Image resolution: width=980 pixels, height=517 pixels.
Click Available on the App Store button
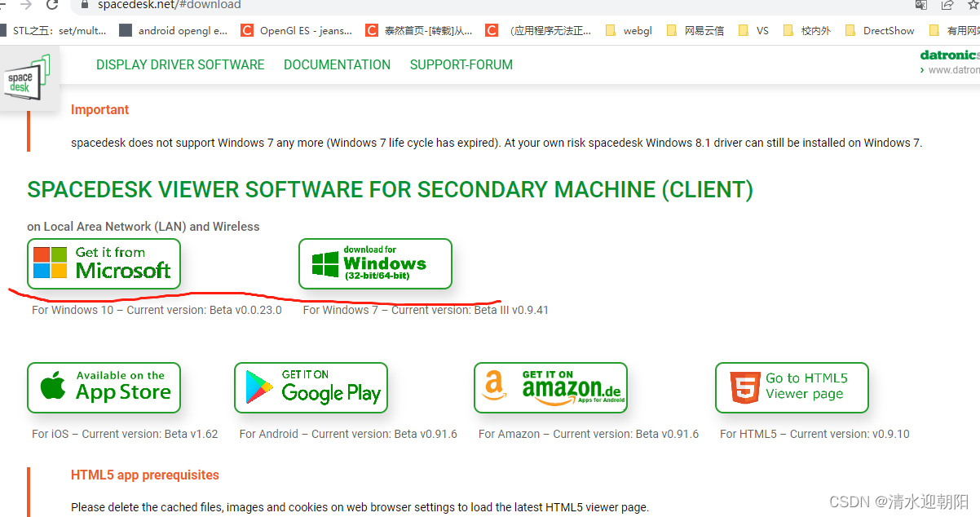pyautogui.click(x=104, y=387)
